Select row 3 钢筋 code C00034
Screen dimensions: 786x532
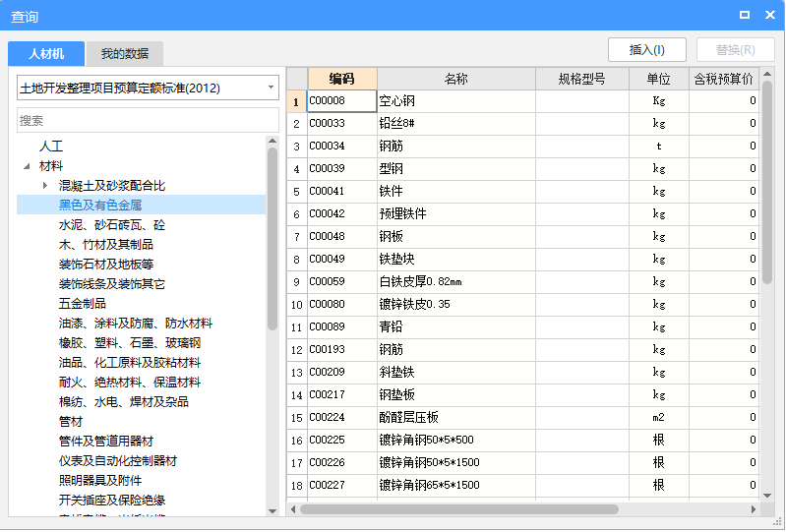pyautogui.click(x=340, y=146)
